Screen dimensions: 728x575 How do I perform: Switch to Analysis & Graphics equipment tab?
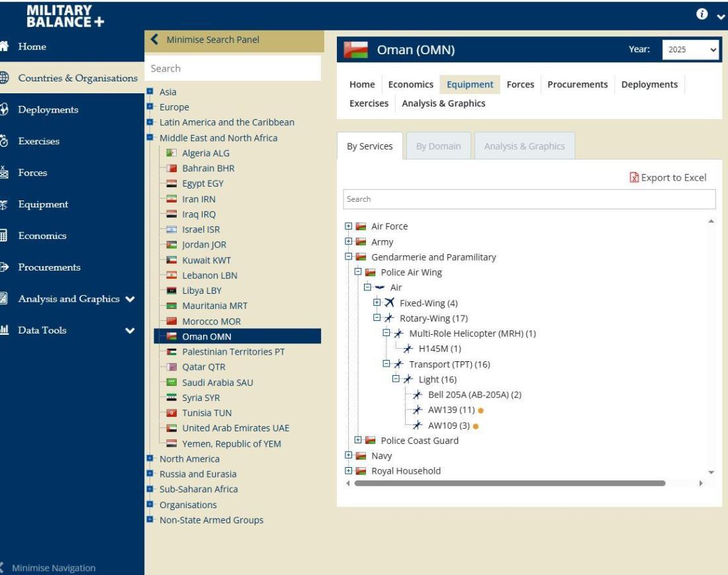[x=524, y=146]
